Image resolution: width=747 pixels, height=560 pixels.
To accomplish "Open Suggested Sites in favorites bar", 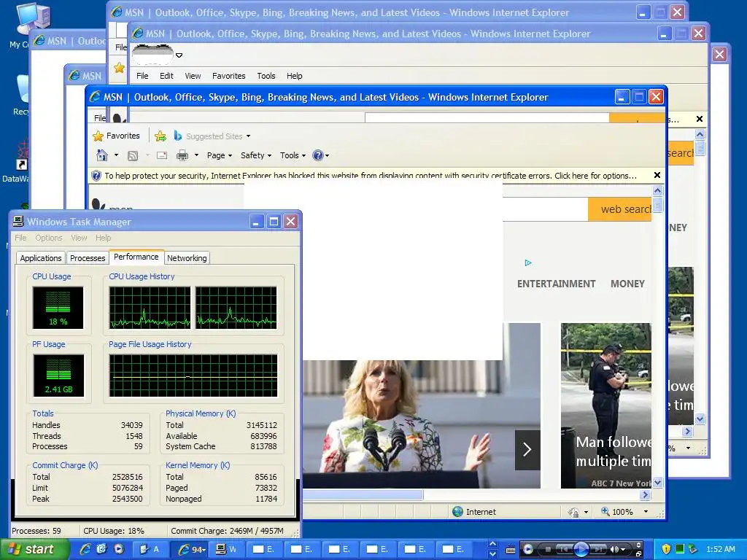I will (x=212, y=136).
